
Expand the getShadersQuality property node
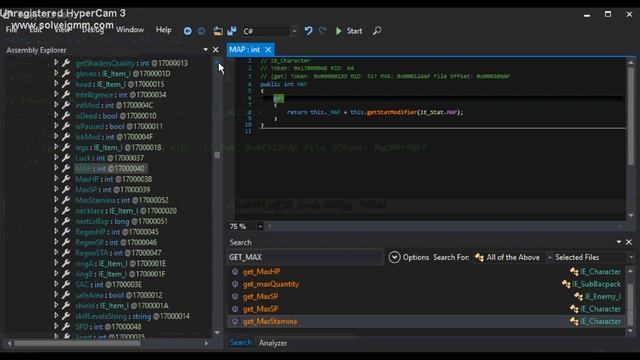coord(56,63)
